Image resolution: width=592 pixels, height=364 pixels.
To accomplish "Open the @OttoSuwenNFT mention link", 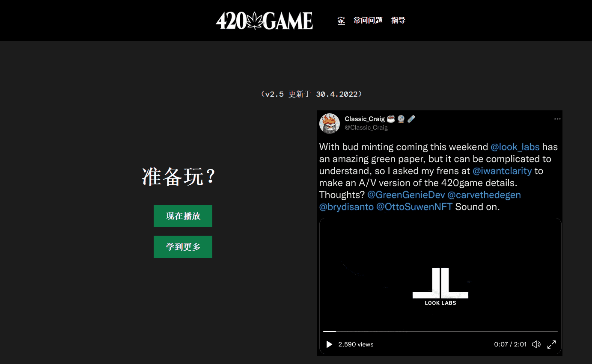I will pos(414,207).
